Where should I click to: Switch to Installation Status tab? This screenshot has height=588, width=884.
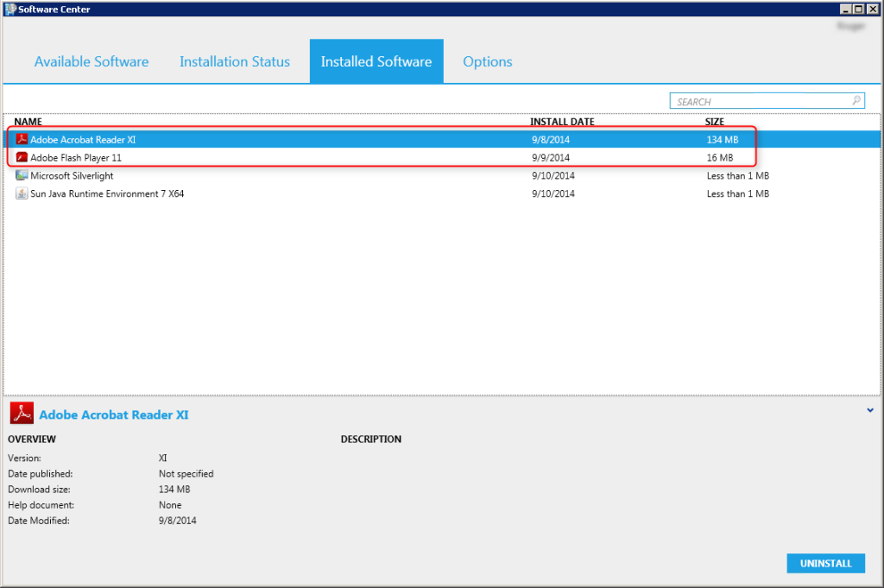point(235,61)
